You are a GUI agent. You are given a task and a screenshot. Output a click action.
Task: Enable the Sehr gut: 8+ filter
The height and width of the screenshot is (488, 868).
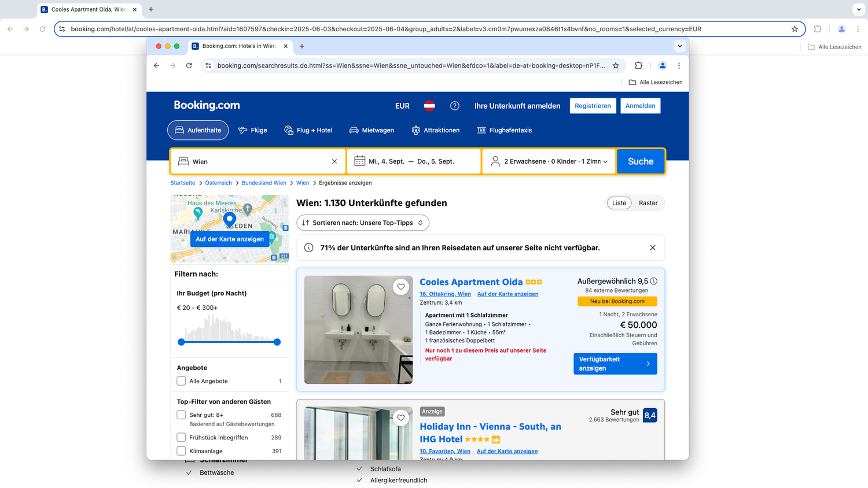point(182,415)
